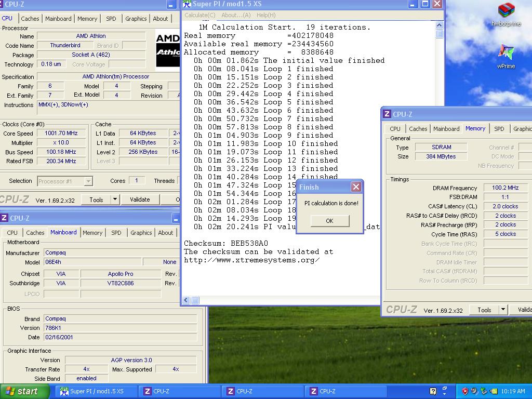
Task: Select CPU tab in the Memory CPU-Z window
Action: tap(395, 129)
